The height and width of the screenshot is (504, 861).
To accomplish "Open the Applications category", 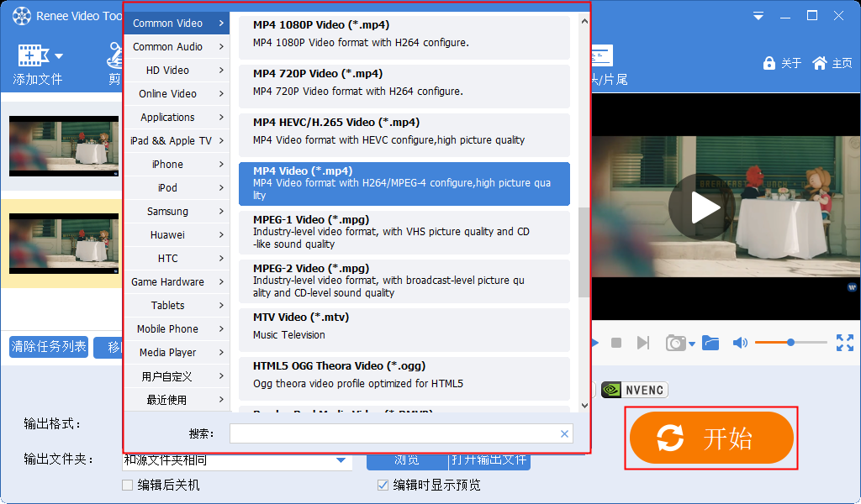I will click(177, 118).
